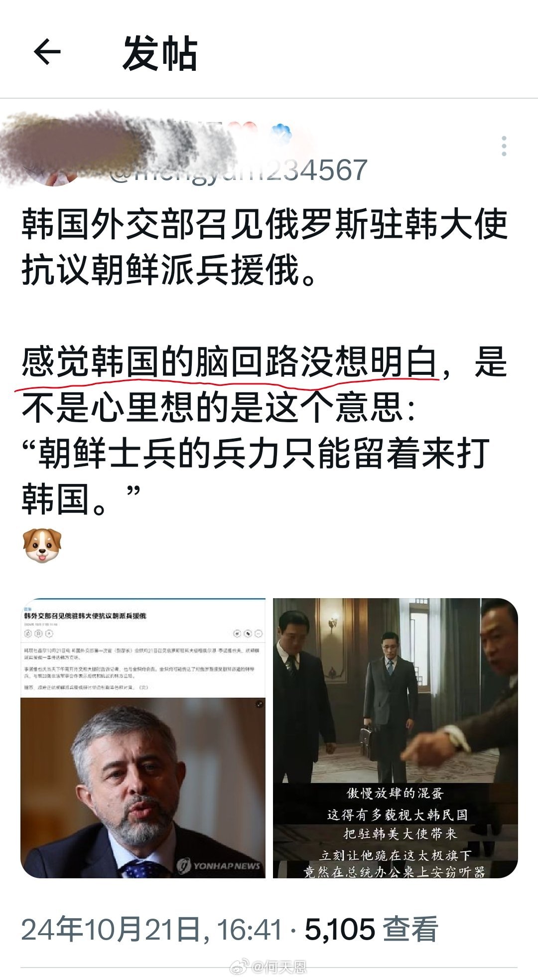The image size is (538, 980).
Task: Open the three-dot post options menu
Action: tap(504, 146)
